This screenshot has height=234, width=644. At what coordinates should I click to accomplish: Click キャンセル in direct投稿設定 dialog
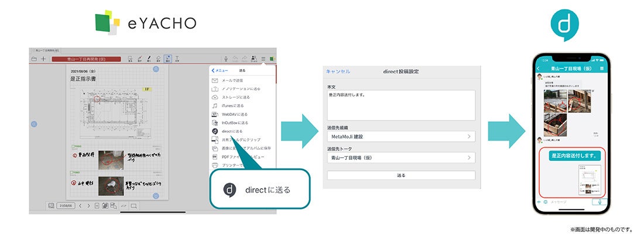[x=338, y=71]
